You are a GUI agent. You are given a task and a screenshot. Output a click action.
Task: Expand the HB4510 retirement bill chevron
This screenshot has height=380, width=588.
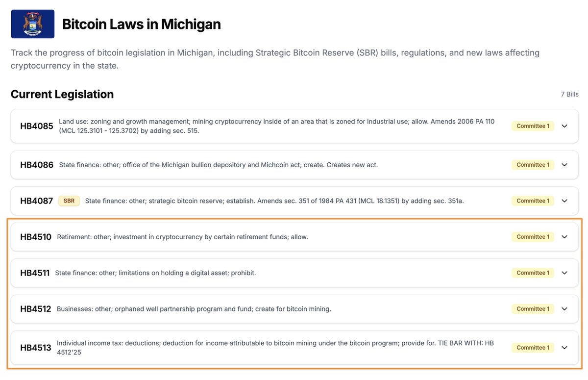click(x=564, y=237)
